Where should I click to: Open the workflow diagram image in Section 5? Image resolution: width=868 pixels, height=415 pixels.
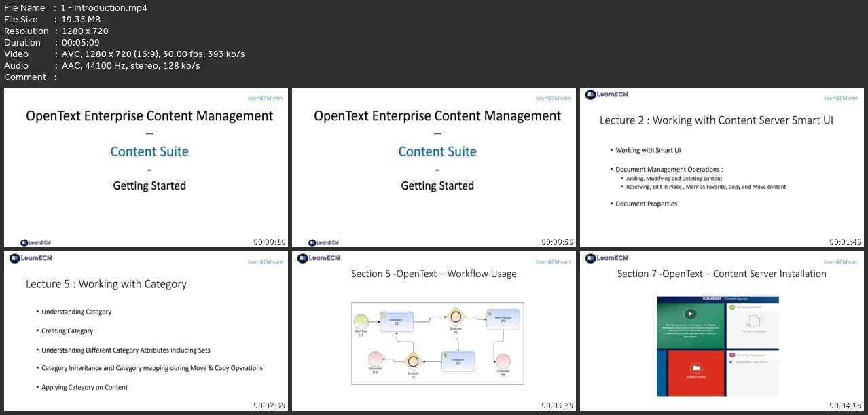click(437, 343)
